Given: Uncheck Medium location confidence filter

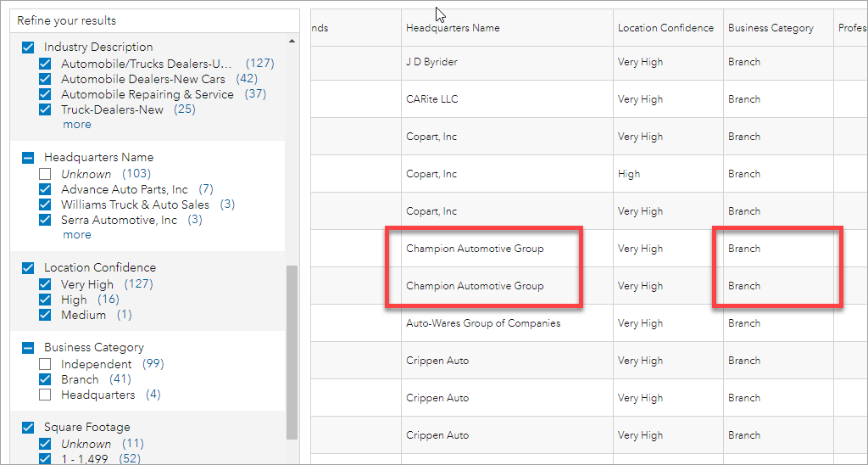Looking at the screenshot, I should click(x=46, y=315).
